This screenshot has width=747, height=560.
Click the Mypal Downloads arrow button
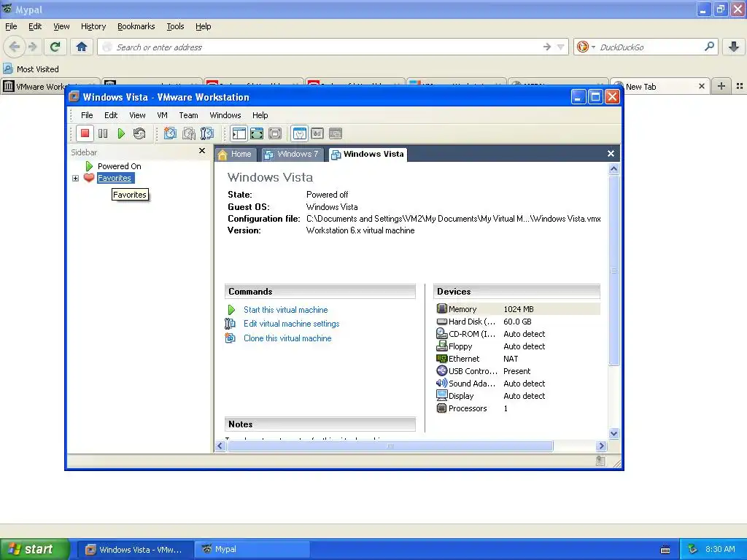[734, 47]
